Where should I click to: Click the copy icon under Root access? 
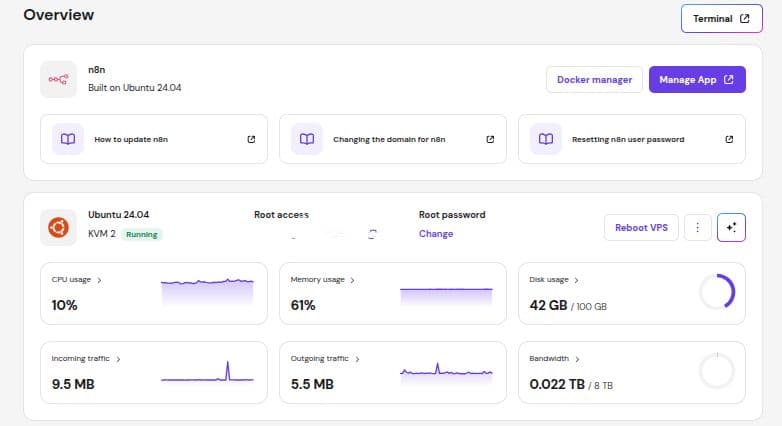point(373,234)
